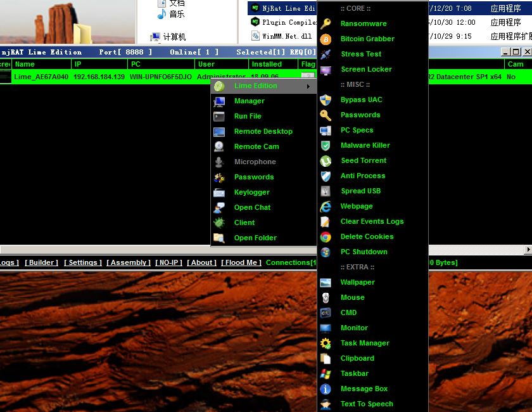Click the Delete Cookies Chrome icon
Image resolution: width=532 pixels, height=412 pixels.
(326, 237)
